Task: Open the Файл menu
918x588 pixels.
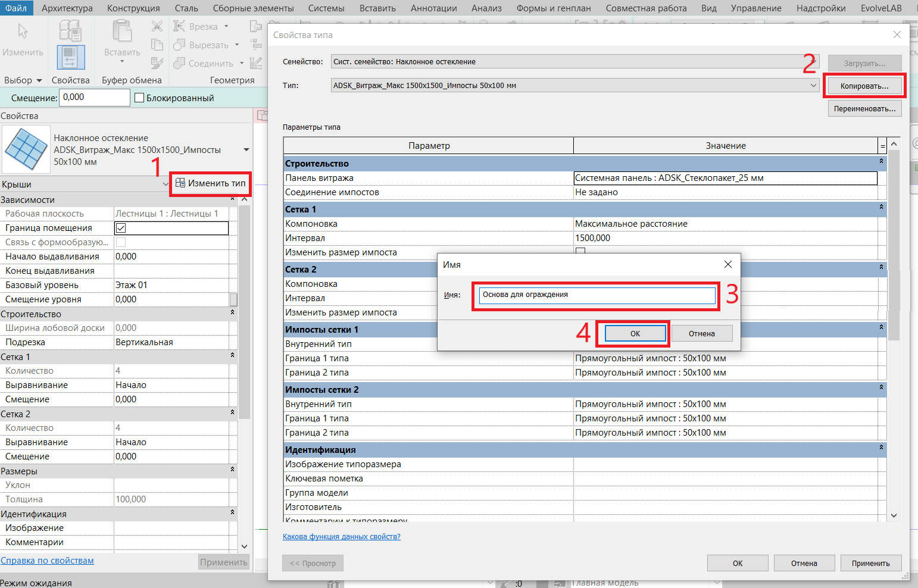Action: 16,8
